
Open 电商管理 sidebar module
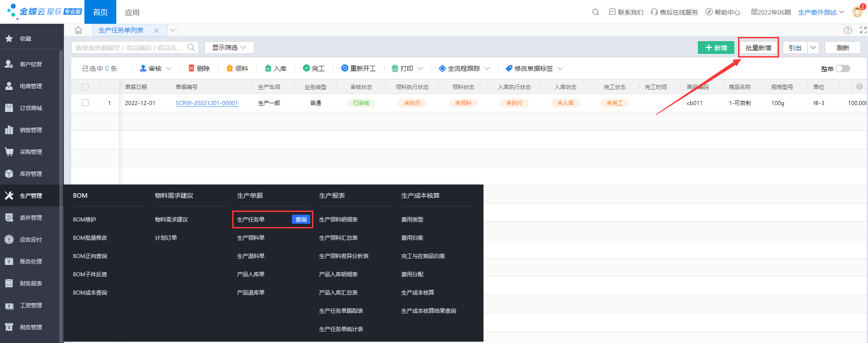pos(31,86)
